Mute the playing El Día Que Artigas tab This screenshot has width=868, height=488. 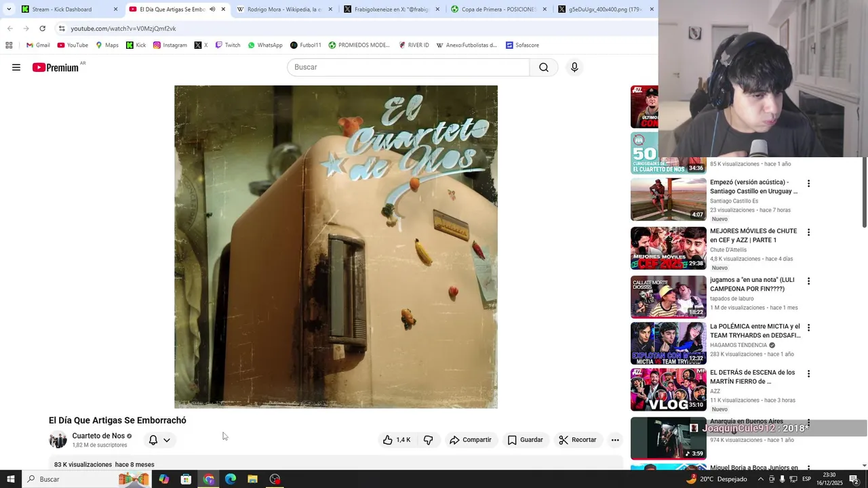point(212,9)
